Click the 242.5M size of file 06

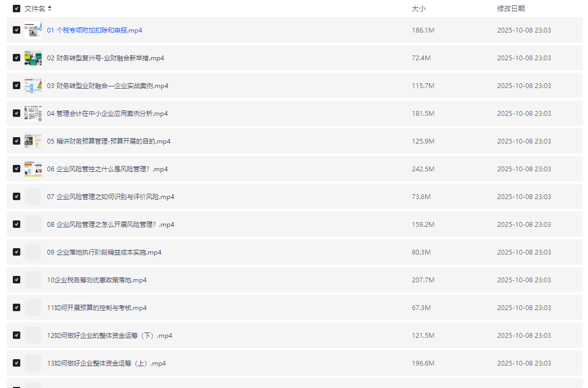coord(423,169)
